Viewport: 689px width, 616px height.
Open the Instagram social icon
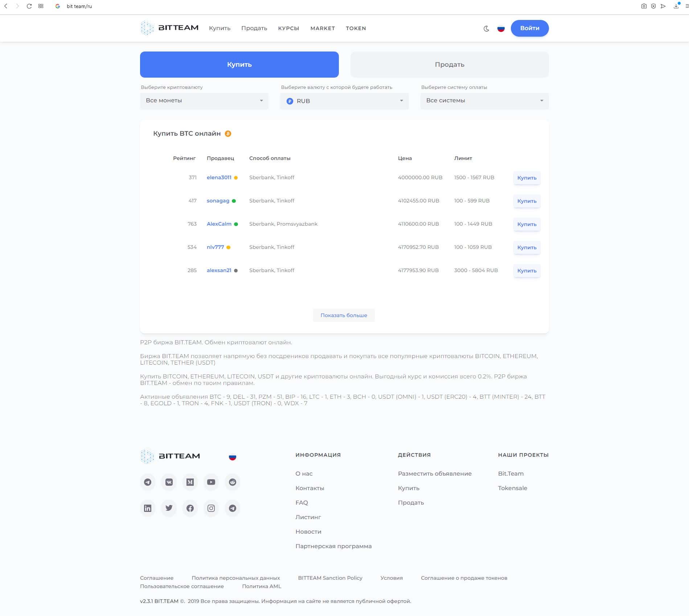(x=211, y=508)
